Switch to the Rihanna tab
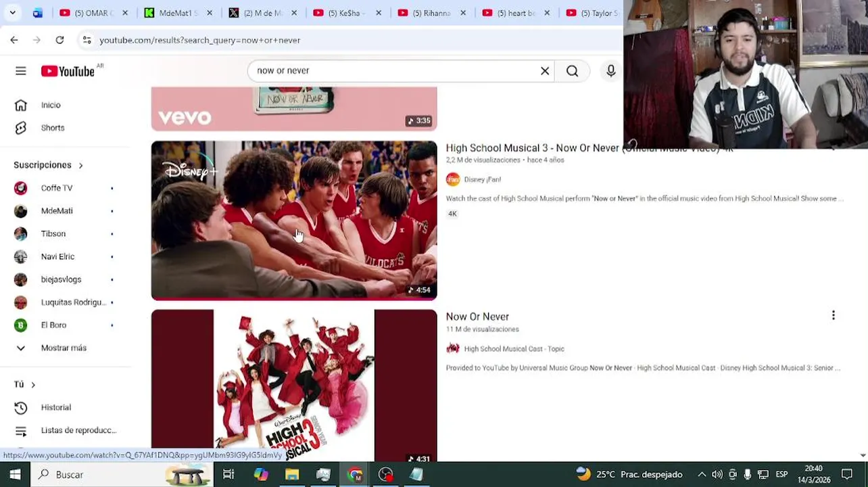Image resolution: width=868 pixels, height=487 pixels. click(432, 13)
